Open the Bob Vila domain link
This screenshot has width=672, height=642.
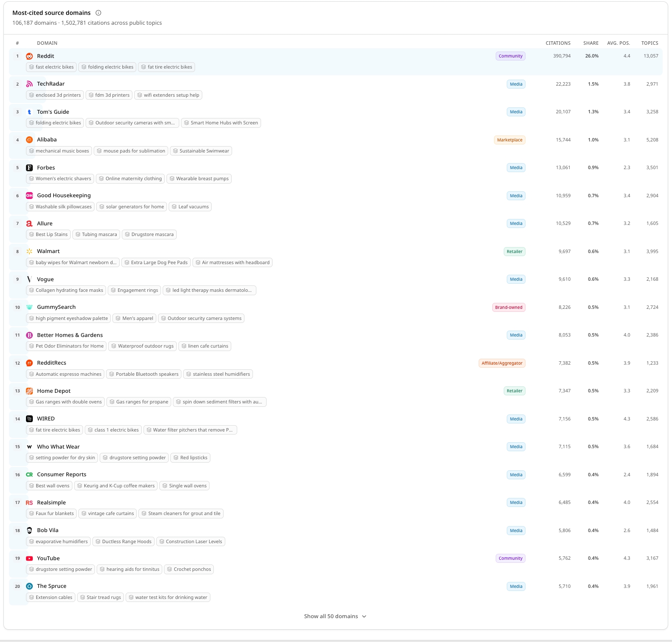point(48,530)
